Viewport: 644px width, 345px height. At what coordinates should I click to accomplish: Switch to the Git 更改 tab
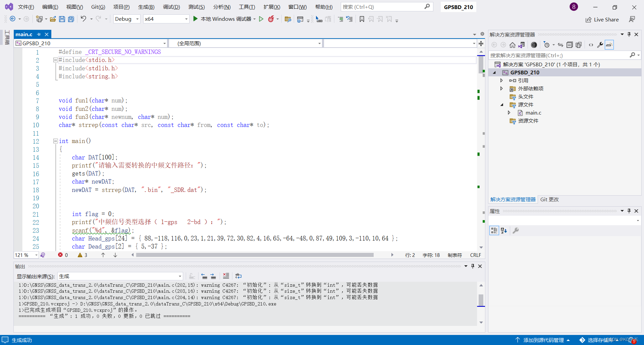(549, 199)
